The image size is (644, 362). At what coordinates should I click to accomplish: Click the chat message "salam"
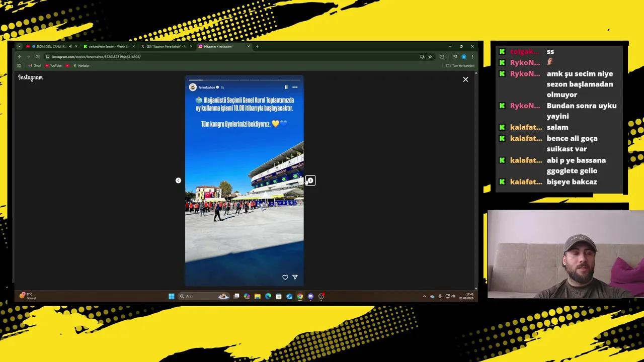557,127
